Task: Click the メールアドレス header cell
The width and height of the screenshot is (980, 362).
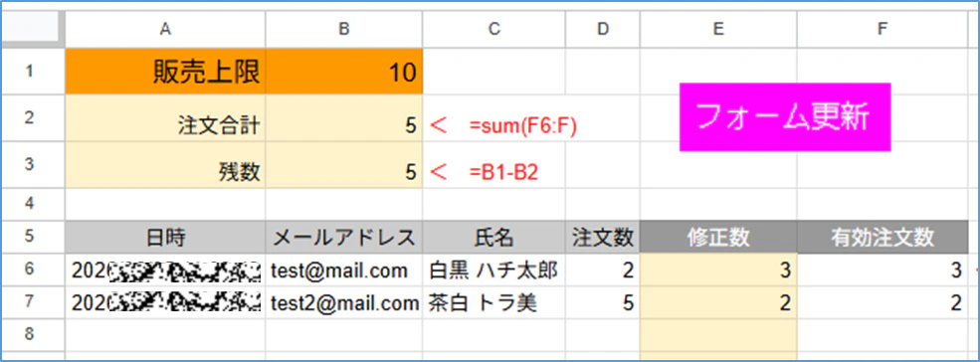Action: (344, 237)
